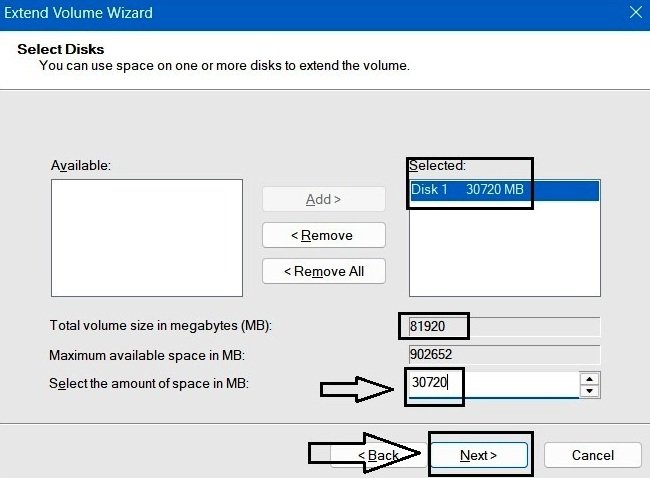Viewport: 650px width, 478px height.
Task: Click the 'Select Disks' heading
Action: coord(61,49)
